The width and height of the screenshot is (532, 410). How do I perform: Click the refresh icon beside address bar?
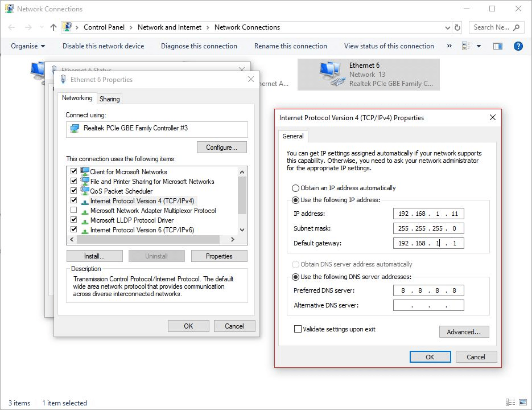click(x=457, y=27)
